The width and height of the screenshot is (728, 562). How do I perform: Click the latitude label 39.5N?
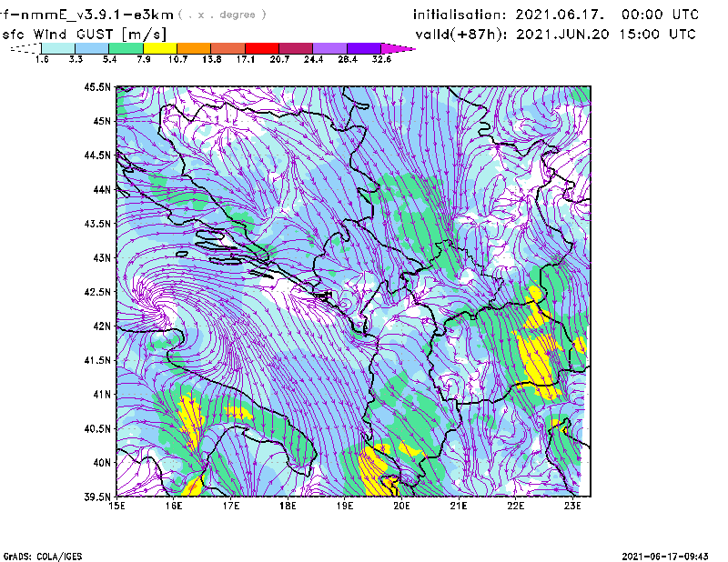(97, 497)
